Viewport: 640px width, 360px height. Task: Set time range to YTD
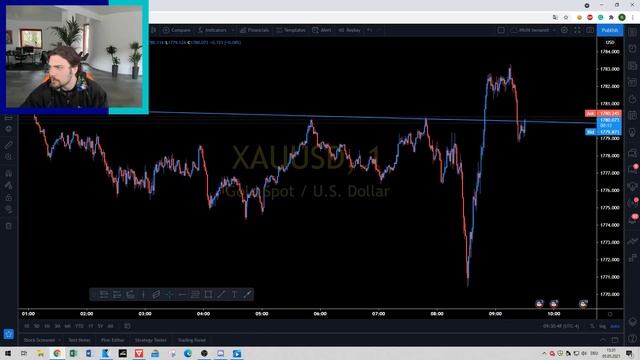79,326
